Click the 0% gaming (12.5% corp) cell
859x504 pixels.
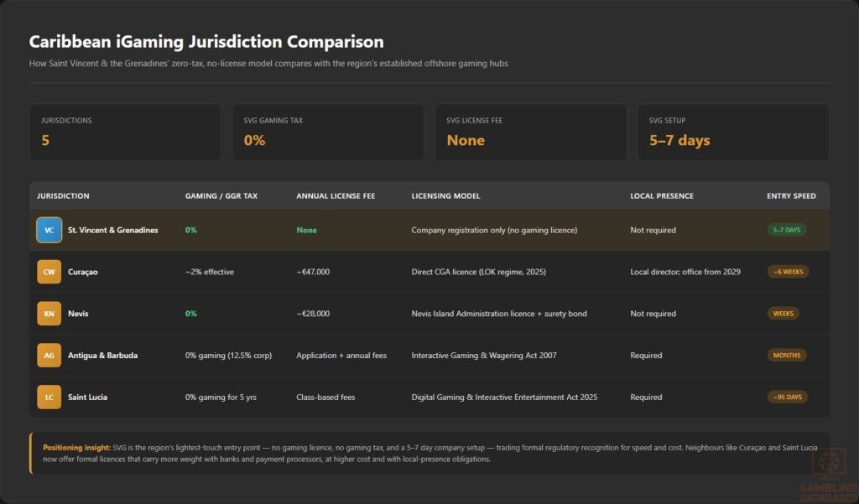coord(228,356)
